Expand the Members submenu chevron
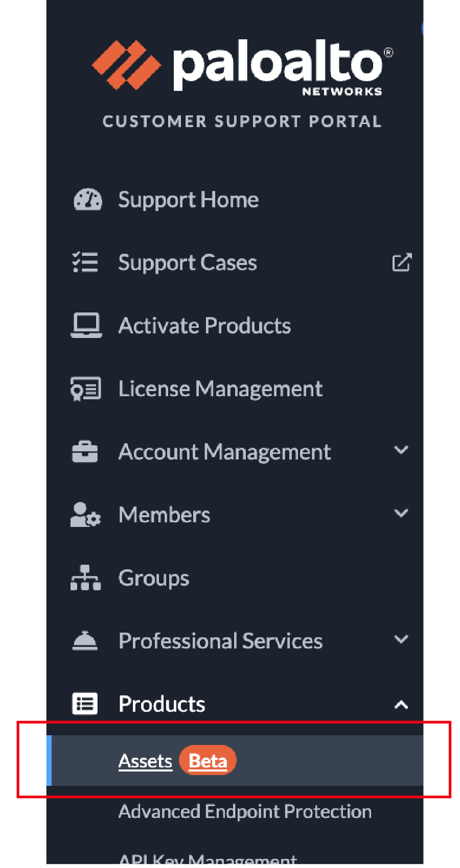Screen dimensions: 460x868 [x=401, y=513]
